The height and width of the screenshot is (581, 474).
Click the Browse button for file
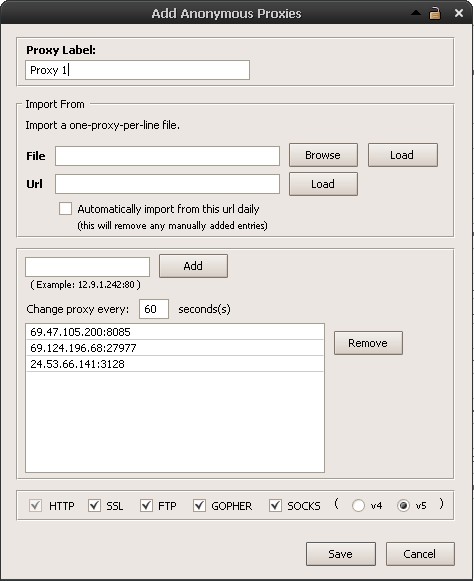pos(323,155)
